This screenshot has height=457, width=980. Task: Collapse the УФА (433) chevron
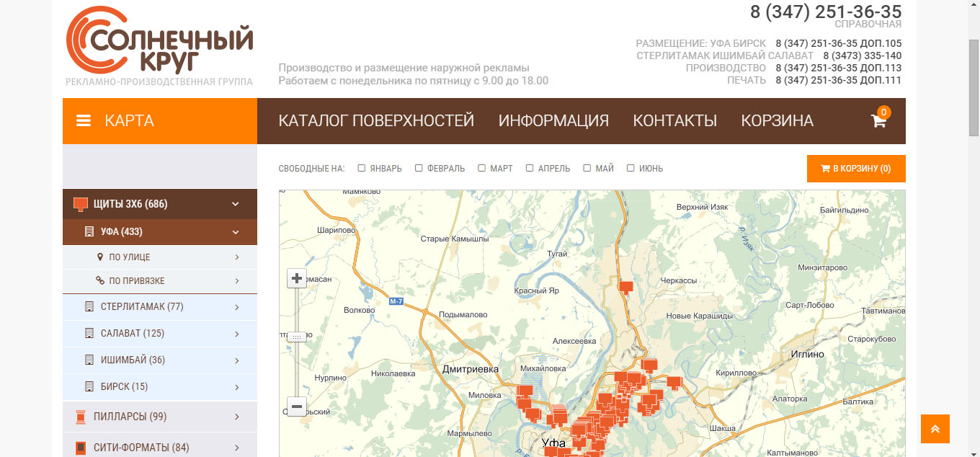click(235, 232)
